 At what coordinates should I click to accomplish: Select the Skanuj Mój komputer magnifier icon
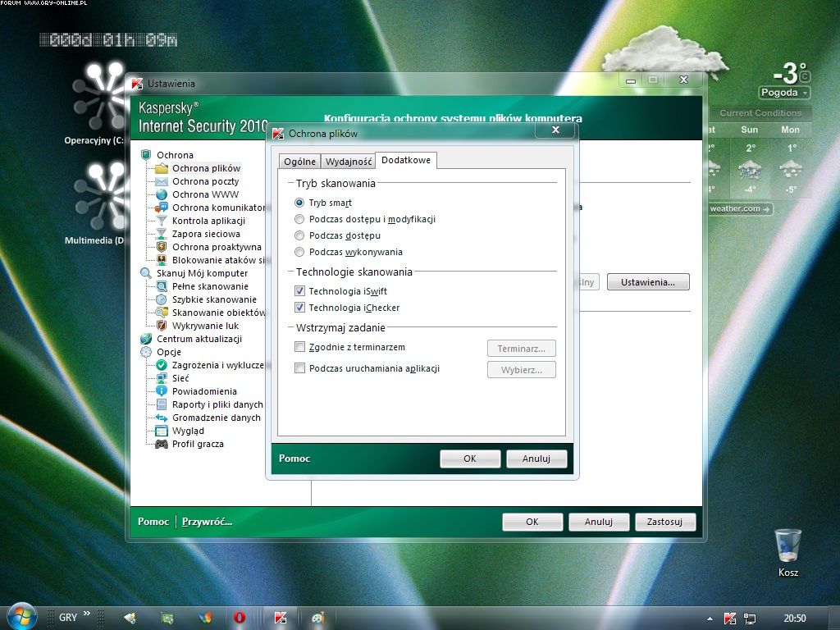click(146, 273)
